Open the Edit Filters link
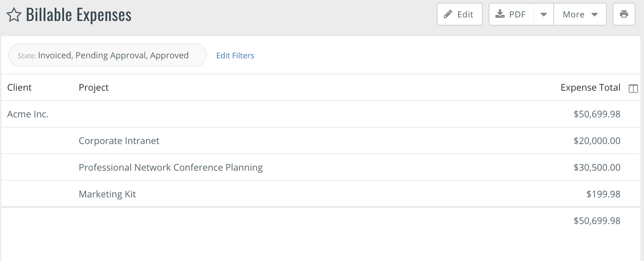The width and height of the screenshot is (644, 261). (x=235, y=56)
